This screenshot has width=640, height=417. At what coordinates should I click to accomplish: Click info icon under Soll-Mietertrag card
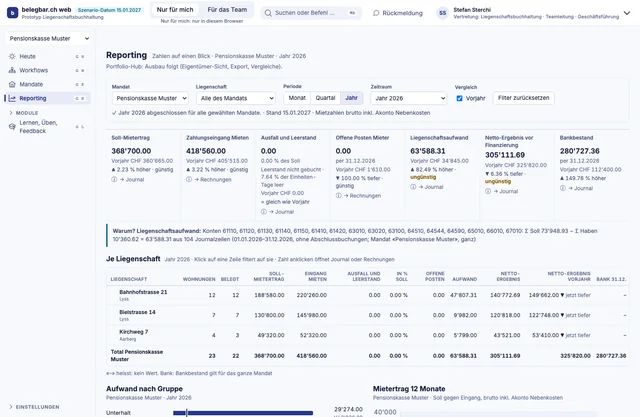[114, 180]
